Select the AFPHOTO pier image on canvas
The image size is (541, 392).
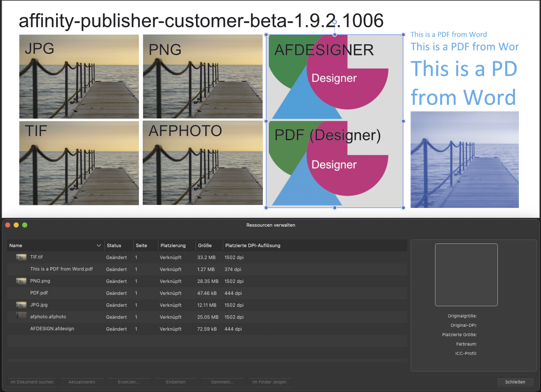coord(203,163)
